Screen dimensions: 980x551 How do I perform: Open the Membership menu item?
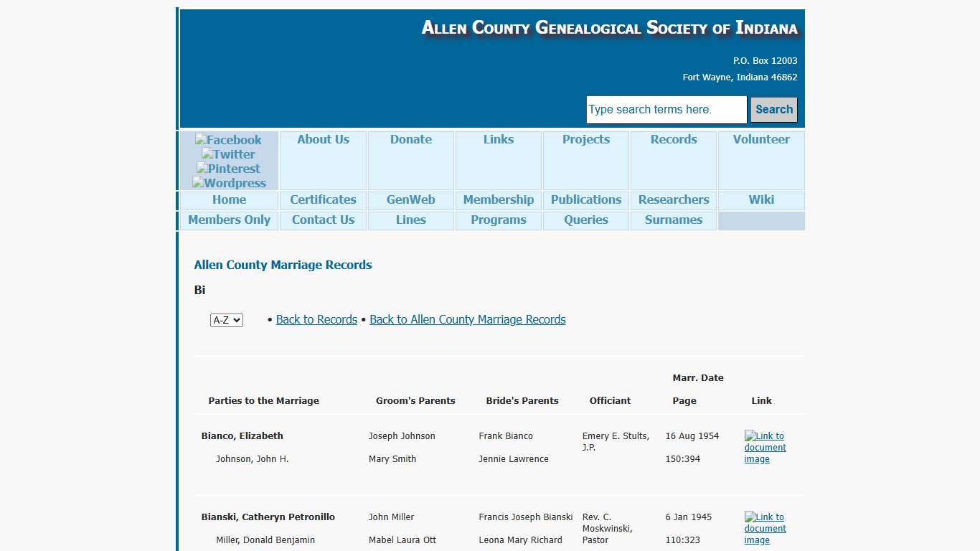(498, 199)
